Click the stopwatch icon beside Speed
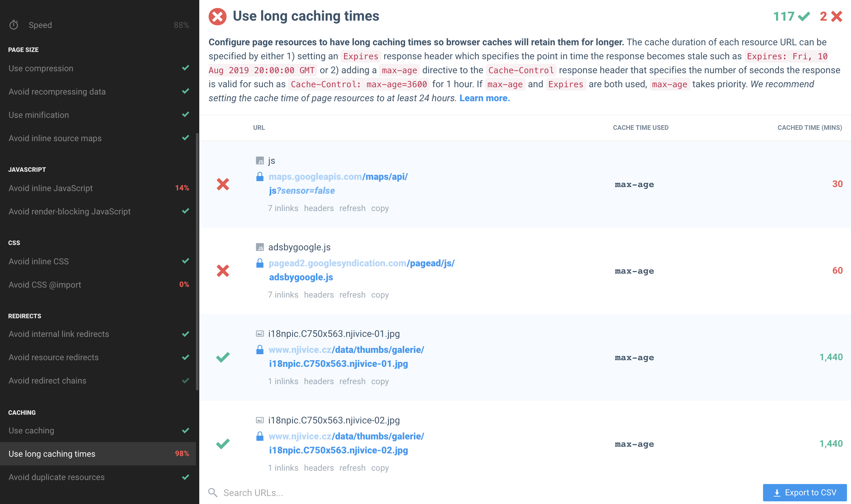Screen dimensions: 851x504 click(14, 25)
